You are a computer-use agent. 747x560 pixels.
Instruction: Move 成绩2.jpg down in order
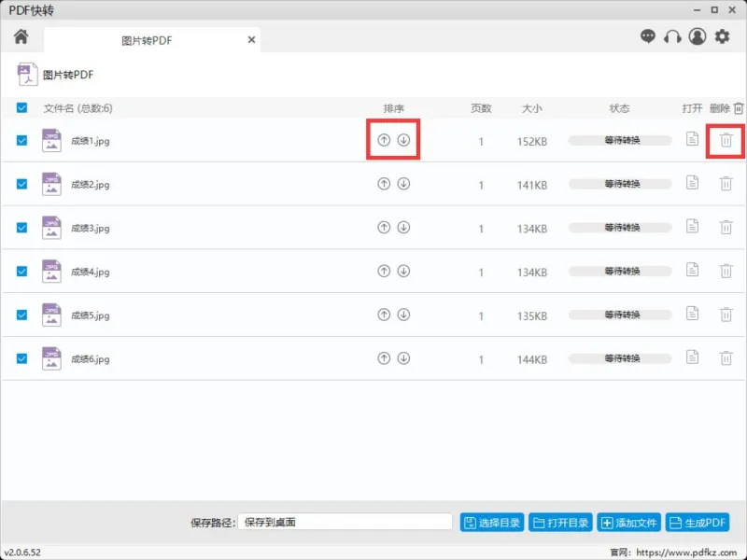click(403, 184)
